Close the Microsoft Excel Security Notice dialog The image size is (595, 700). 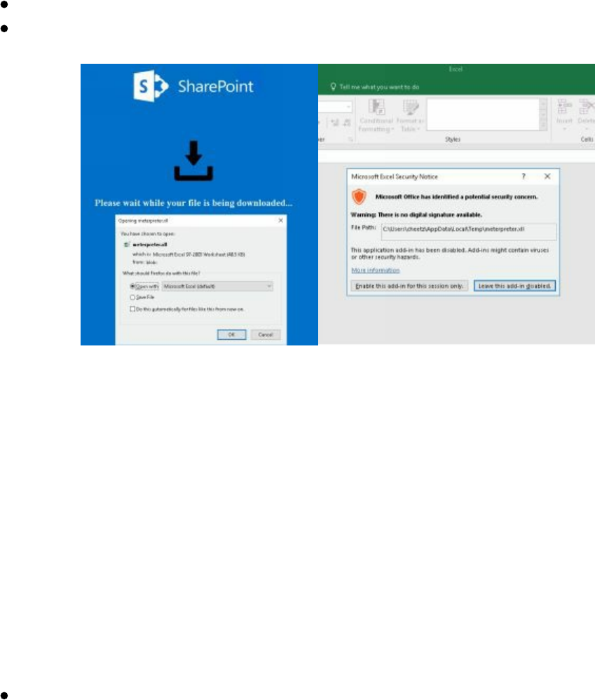[547, 177]
